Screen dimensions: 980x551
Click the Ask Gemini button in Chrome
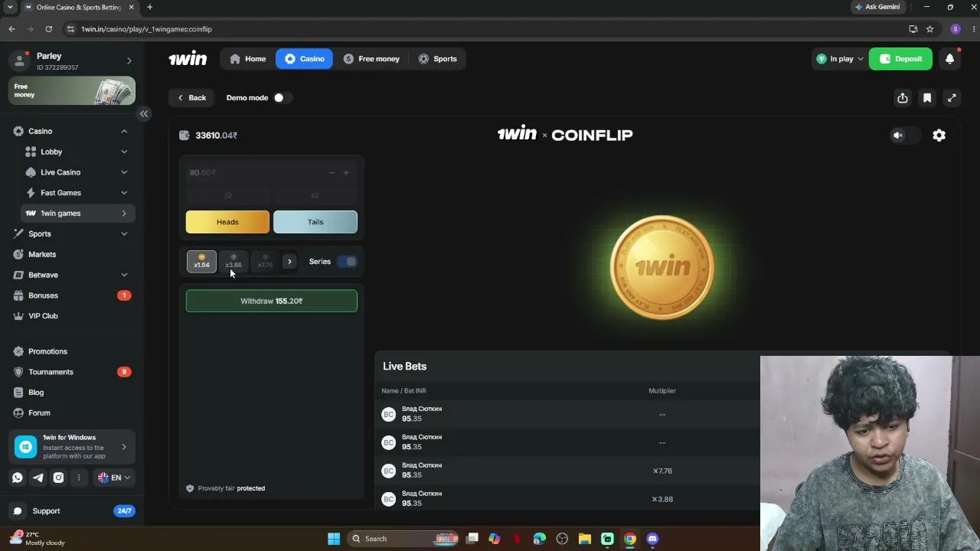(x=877, y=7)
